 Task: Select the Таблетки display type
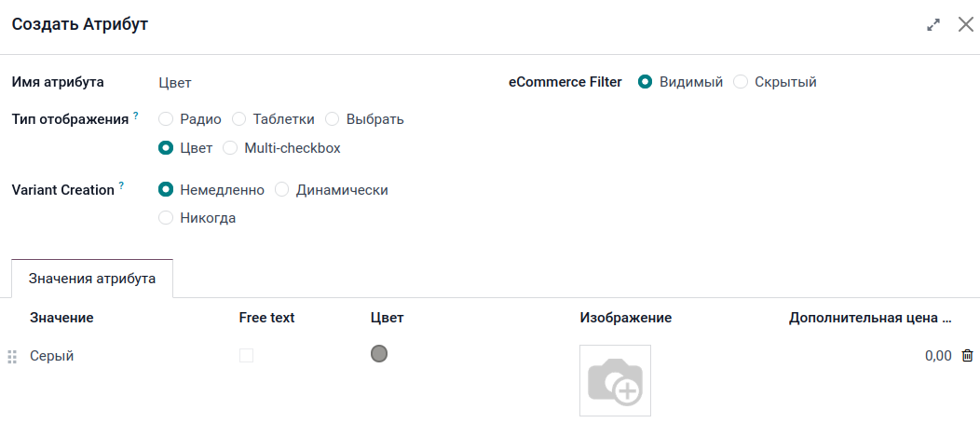(238, 119)
